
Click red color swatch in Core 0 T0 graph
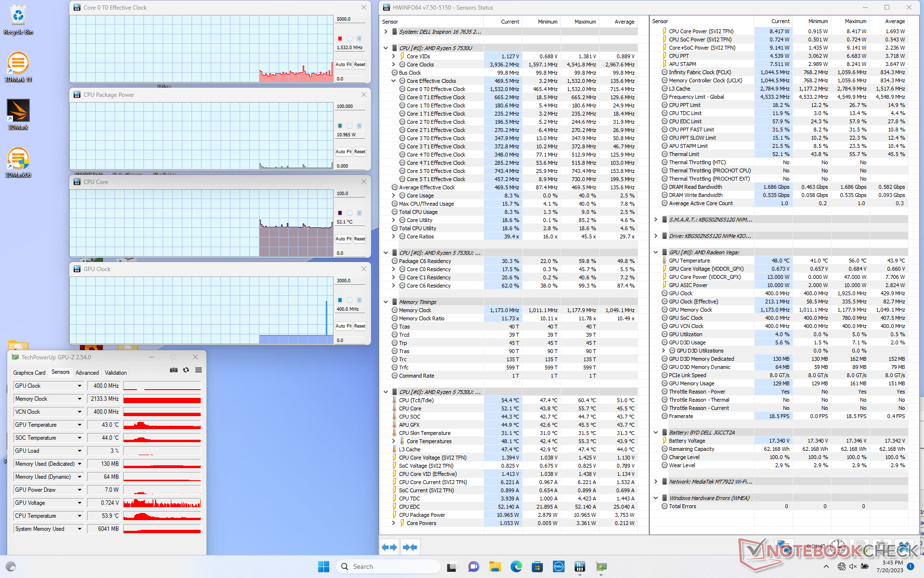pos(340,39)
